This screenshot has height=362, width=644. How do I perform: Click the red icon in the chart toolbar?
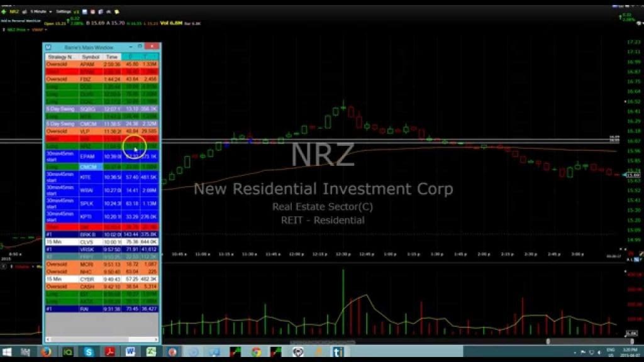point(92,12)
